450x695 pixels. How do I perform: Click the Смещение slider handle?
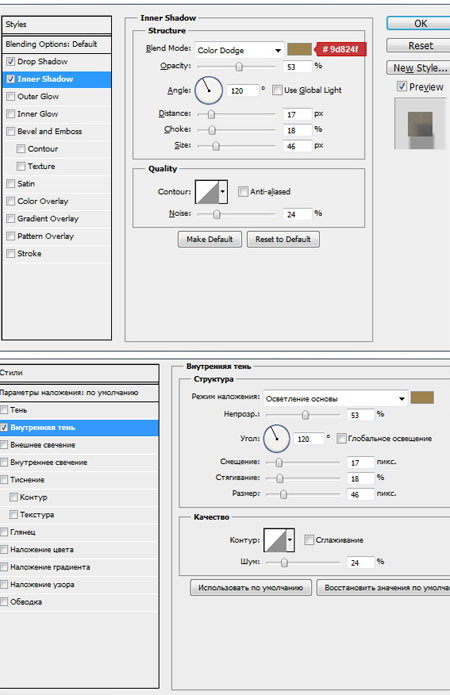pos(278,463)
